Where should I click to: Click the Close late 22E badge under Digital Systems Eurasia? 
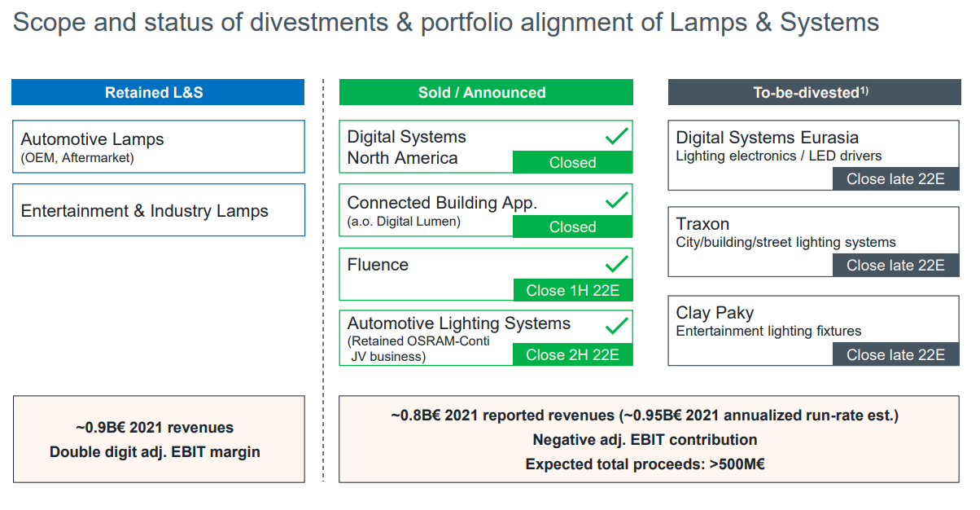pos(895,178)
